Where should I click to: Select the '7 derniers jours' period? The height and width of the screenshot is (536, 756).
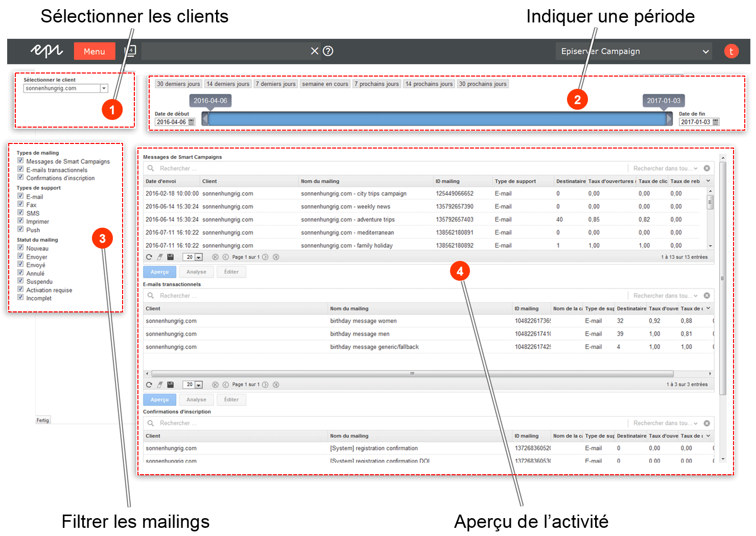click(276, 84)
